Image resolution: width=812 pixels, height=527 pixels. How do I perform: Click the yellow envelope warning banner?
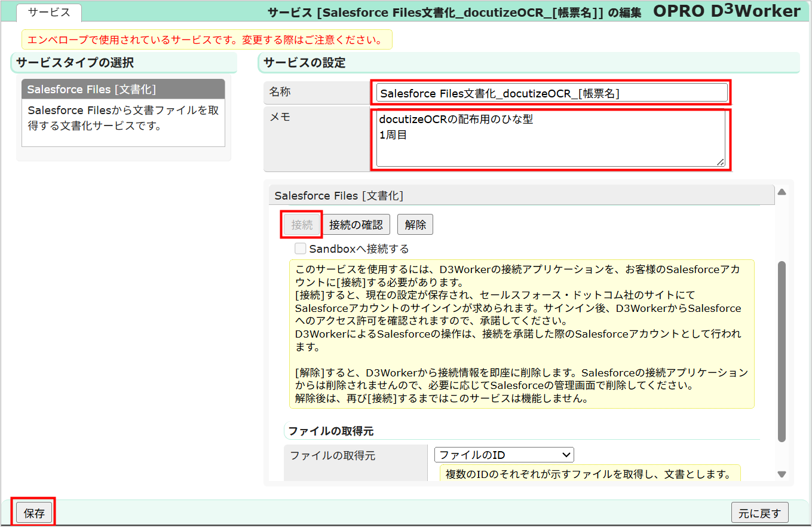[x=207, y=39]
